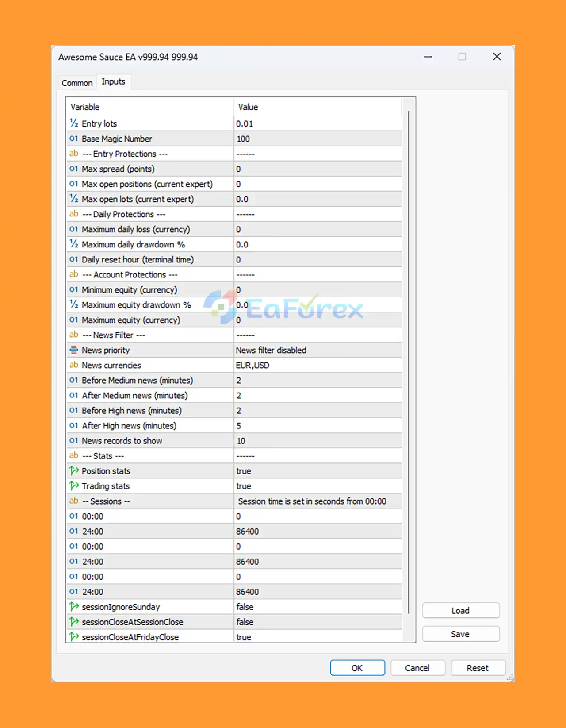This screenshot has width=566, height=728.
Task: Click the boolean icon beside Position stats
Action: pos(74,471)
